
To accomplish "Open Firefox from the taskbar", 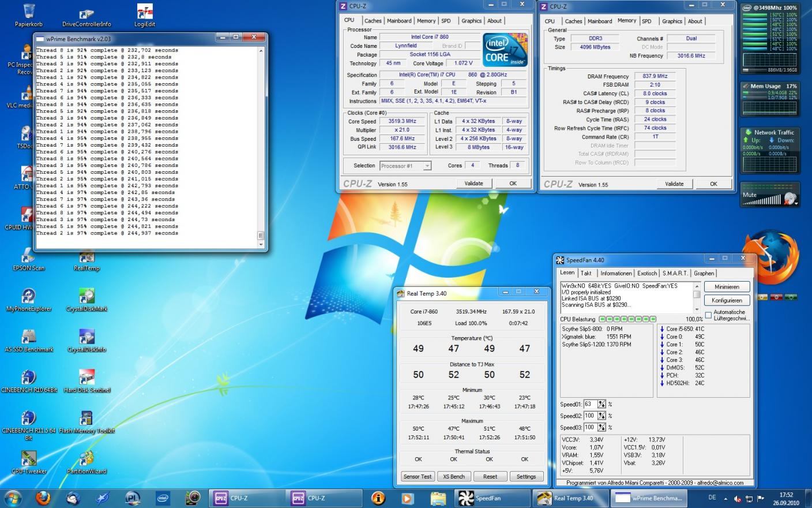I will 43,498.
